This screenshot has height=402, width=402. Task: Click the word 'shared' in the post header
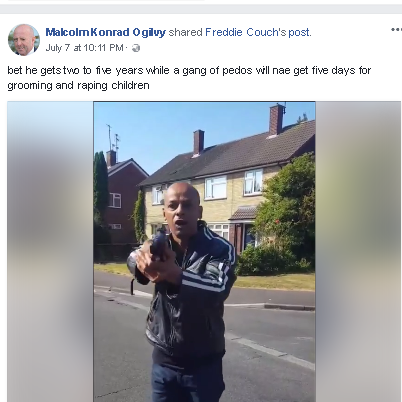(185, 32)
